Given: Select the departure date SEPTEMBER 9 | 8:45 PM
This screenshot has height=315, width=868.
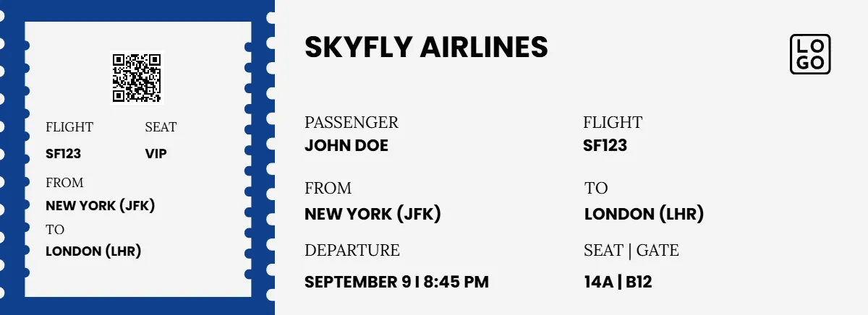Looking at the screenshot, I should (396, 282).
